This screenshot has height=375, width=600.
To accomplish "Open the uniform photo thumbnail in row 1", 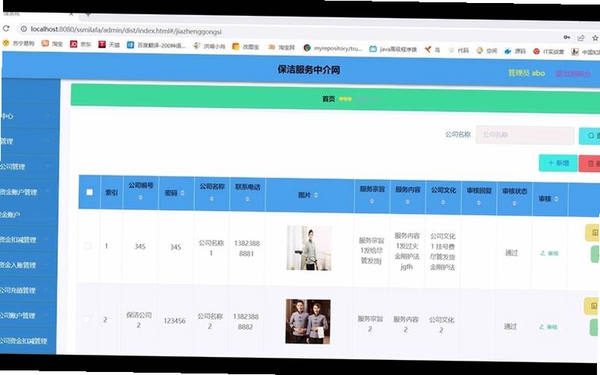I will tap(309, 248).
